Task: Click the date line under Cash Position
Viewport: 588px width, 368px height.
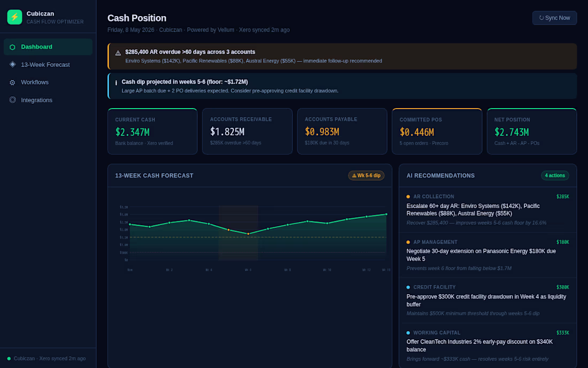Action: pyautogui.click(x=198, y=30)
